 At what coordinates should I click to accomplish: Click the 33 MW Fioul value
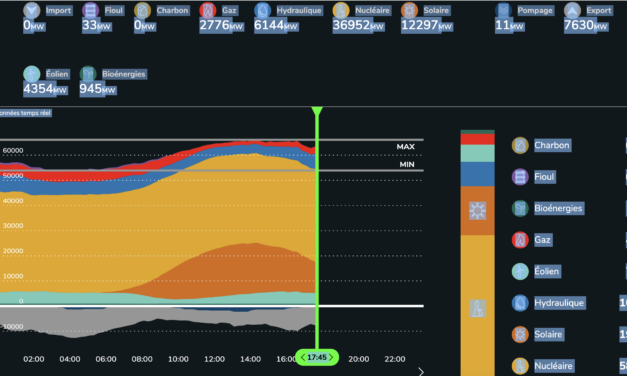(x=96, y=25)
